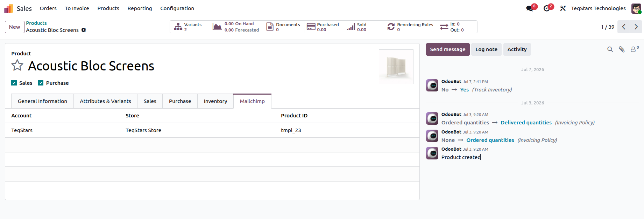Open Sold stat button

pyautogui.click(x=364, y=27)
